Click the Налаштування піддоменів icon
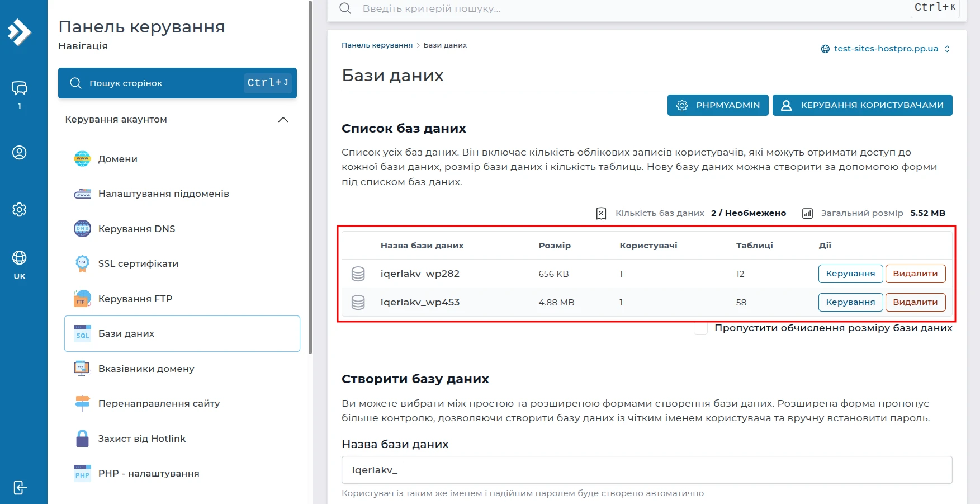 (82, 194)
